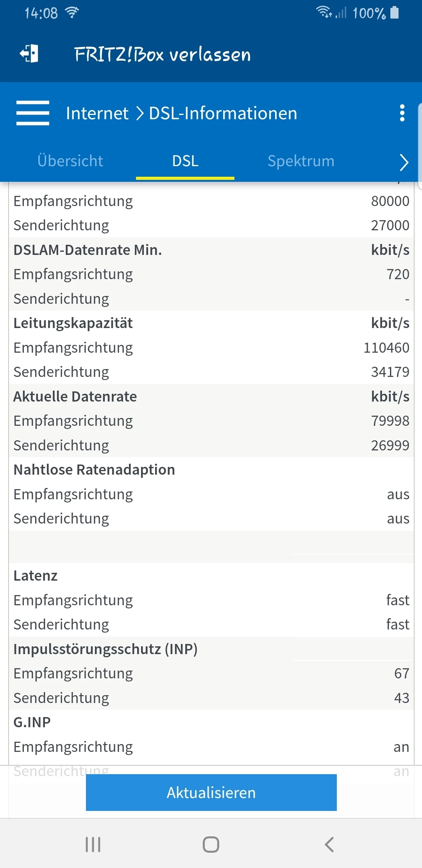
Task: Tap the Leitungskapazität row heading
Action: tap(73, 323)
